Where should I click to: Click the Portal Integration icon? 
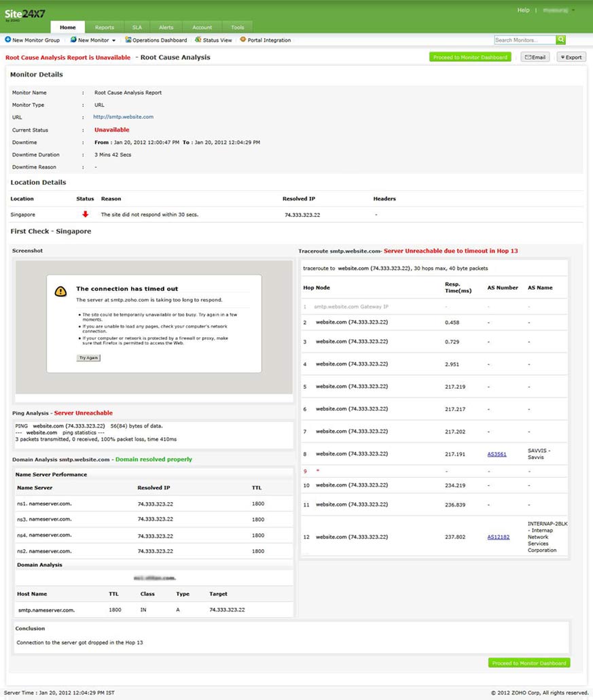click(x=242, y=40)
